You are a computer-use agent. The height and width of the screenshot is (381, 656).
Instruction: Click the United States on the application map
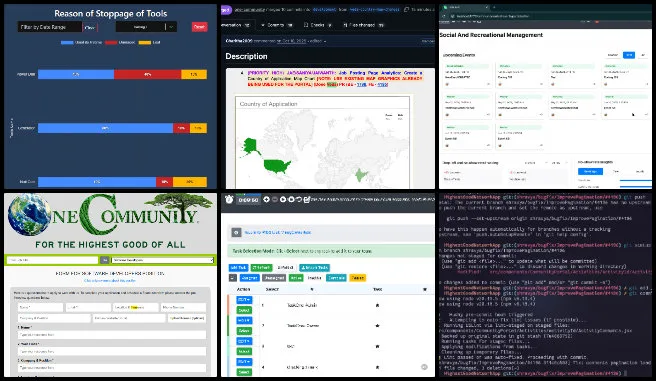click(277, 166)
